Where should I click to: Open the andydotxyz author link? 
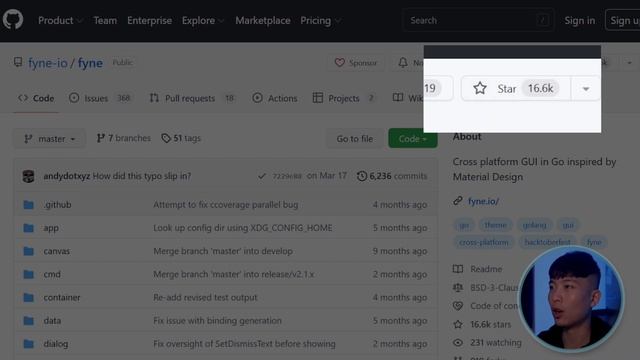click(x=67, y=176)
